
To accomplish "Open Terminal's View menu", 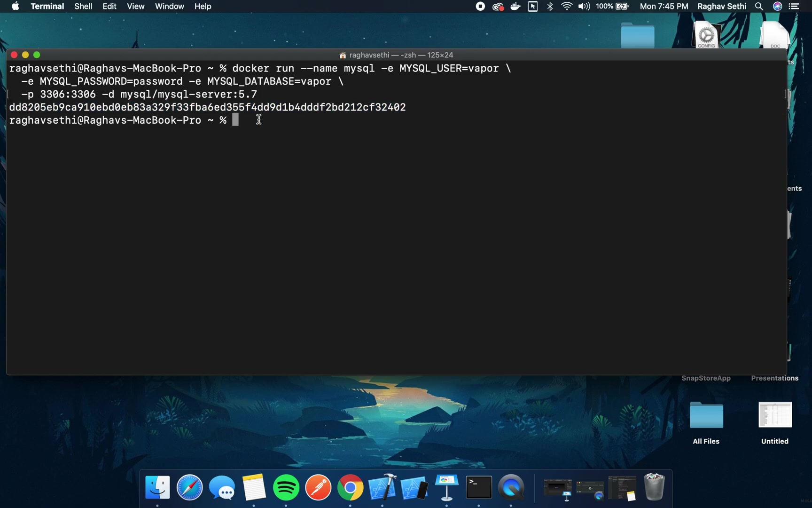I will [135, 6].
